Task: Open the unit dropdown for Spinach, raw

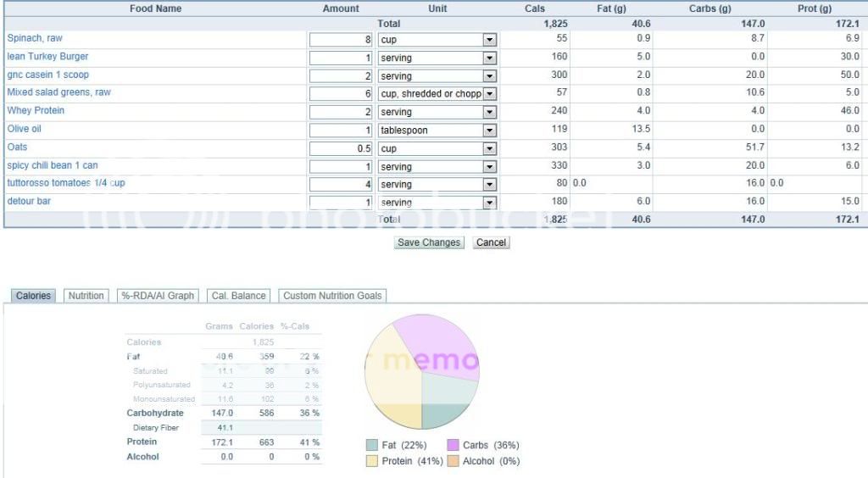Action: click(x=489, y=40)
